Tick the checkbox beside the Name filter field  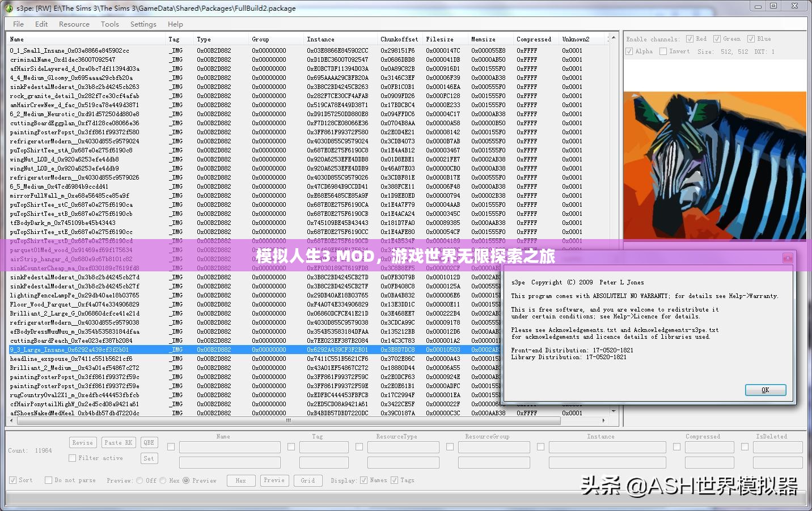pos(171,447)
